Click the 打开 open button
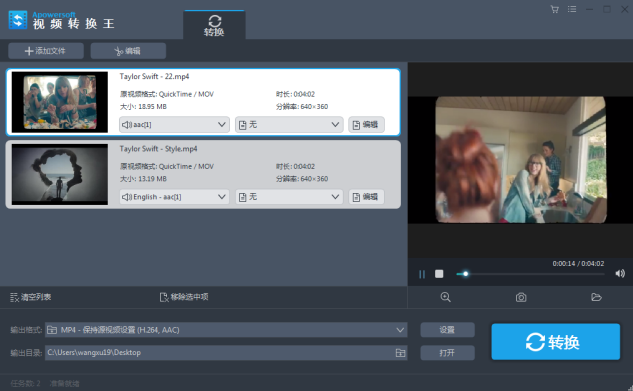633x391 pixels. (447, 353)
